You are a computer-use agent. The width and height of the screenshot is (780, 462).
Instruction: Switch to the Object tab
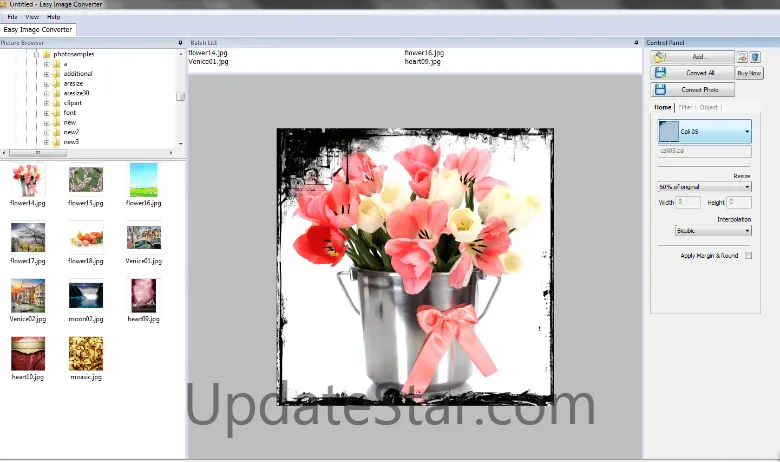[708, 107]
